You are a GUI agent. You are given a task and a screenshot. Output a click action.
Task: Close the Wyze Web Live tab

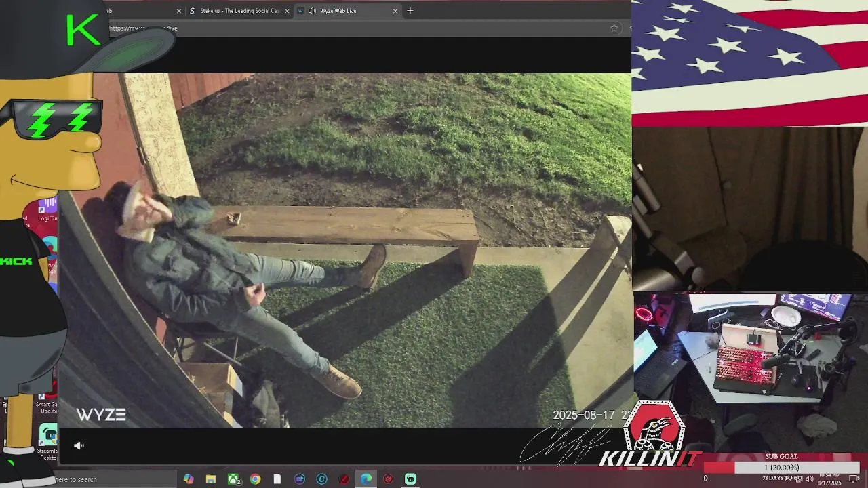395,11
